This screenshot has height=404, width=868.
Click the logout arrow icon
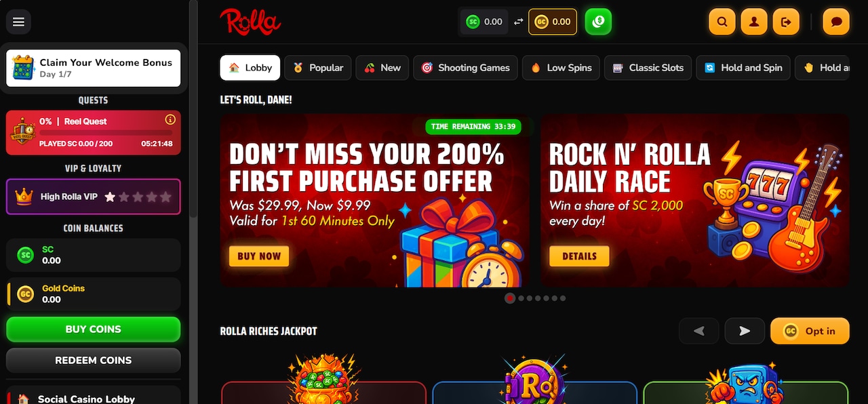point(786,22)
